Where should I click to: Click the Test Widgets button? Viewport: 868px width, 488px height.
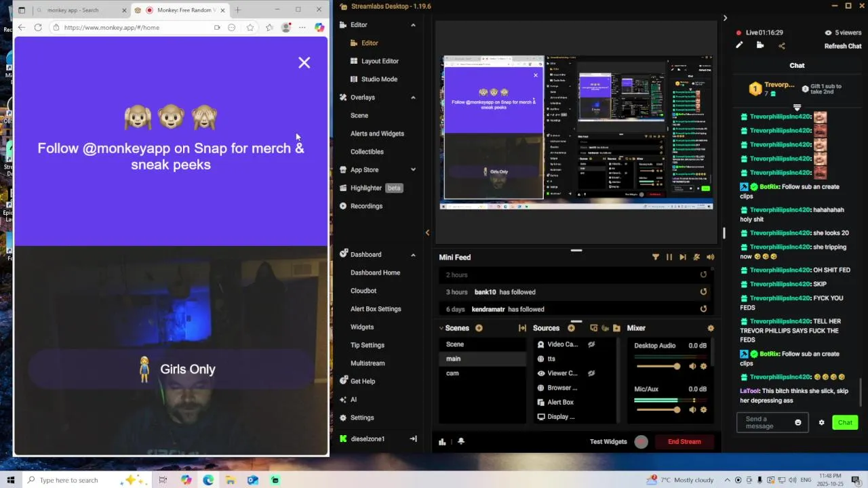tap(608, 442)
